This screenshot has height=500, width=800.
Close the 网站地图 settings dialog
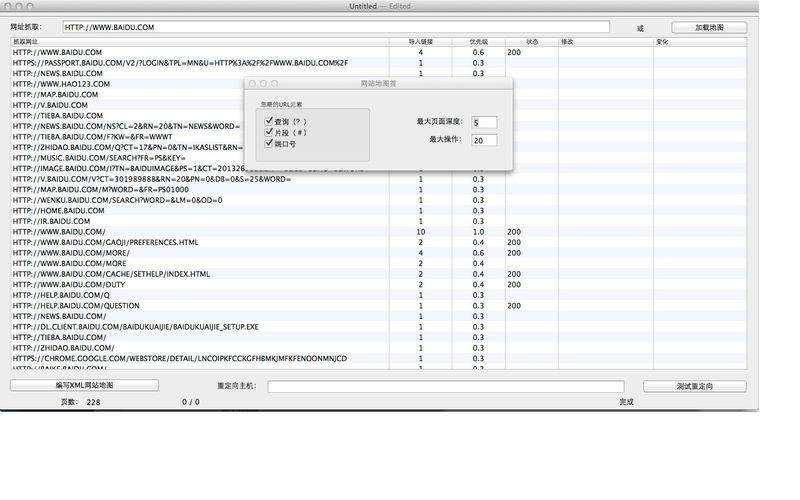(252, 83)
